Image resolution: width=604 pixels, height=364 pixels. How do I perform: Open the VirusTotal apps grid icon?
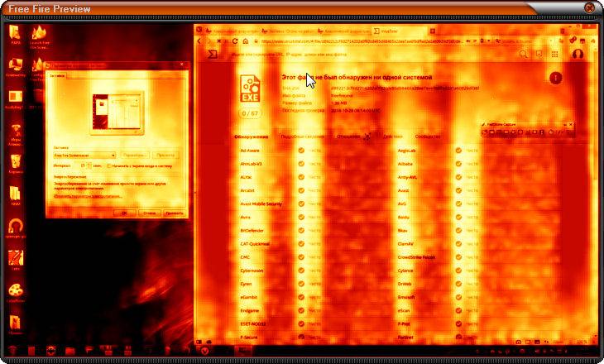click(x=554, y=55)
